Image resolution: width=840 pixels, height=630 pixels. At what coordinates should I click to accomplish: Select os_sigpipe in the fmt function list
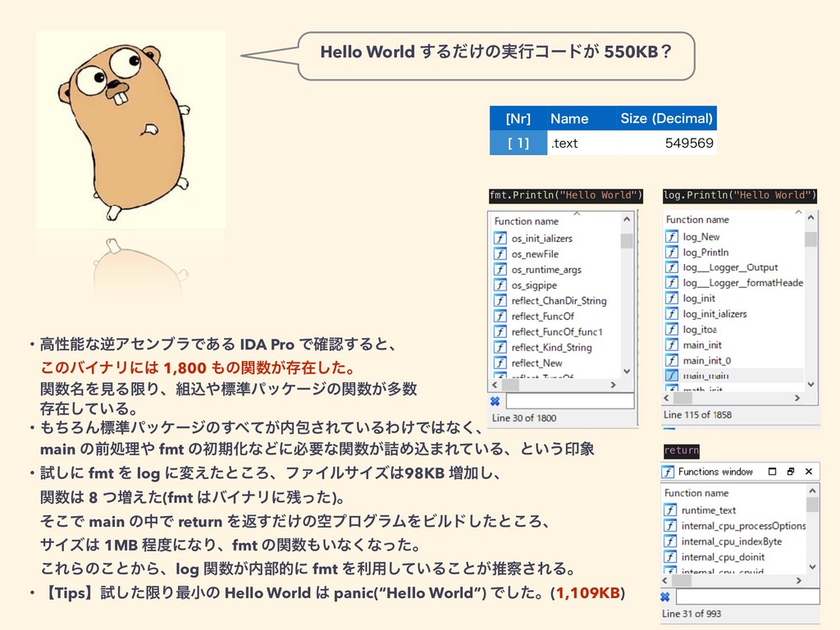tap(534, 285)
